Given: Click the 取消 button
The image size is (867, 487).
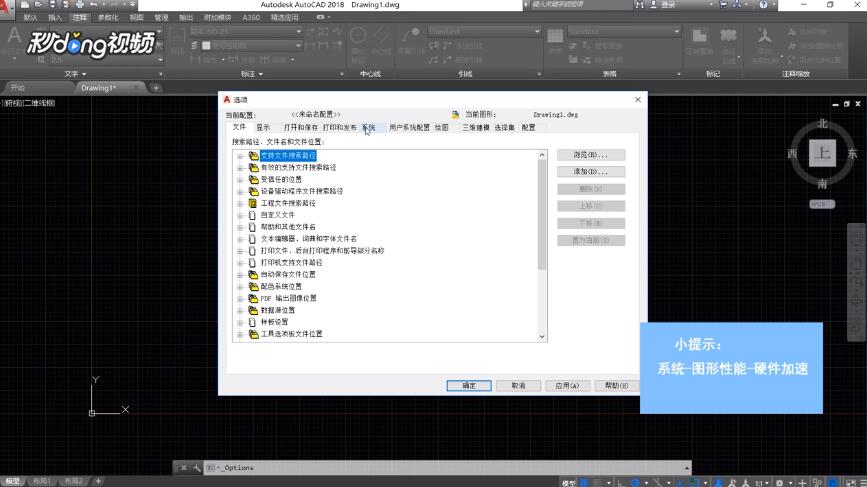Looking at the screenshot, I should pos(518,385).
